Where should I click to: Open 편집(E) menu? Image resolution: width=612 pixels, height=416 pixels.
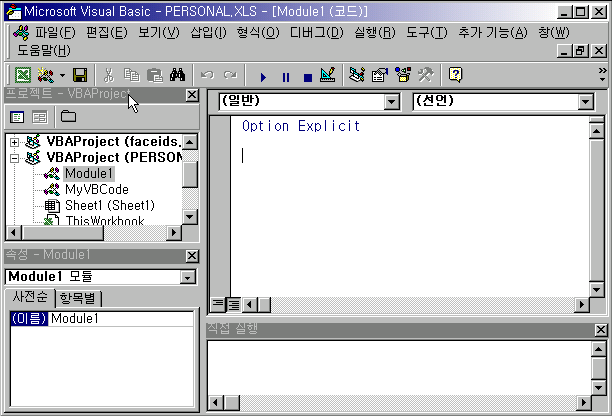[107, 32]
